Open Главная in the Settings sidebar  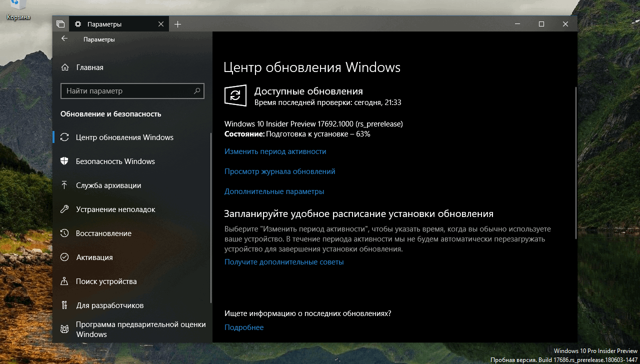90,67
